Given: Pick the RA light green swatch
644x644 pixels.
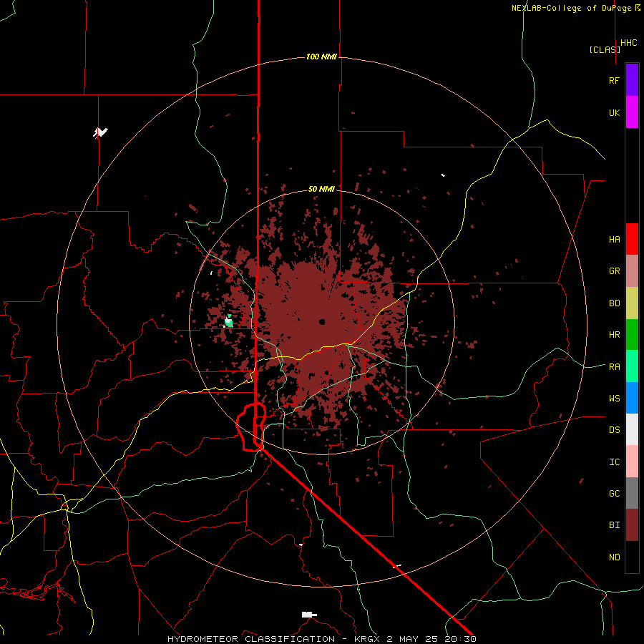Looking at the screenshot, I should coord(632,366).
